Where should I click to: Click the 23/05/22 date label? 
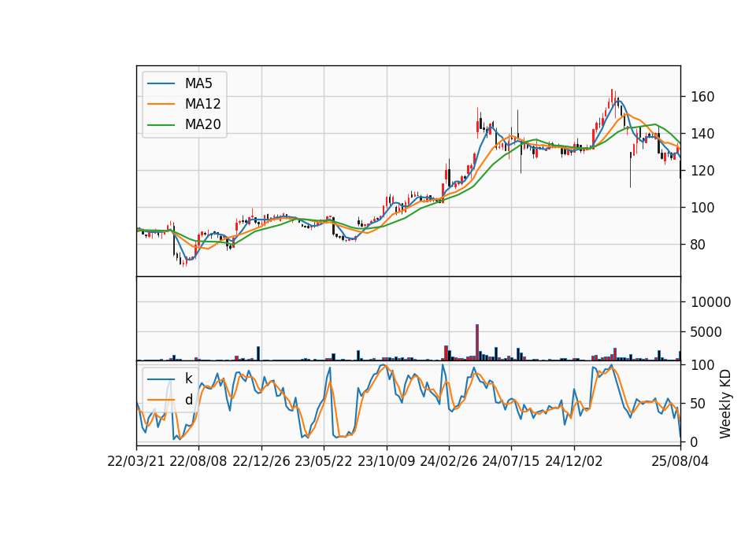[x=324, y=461]
